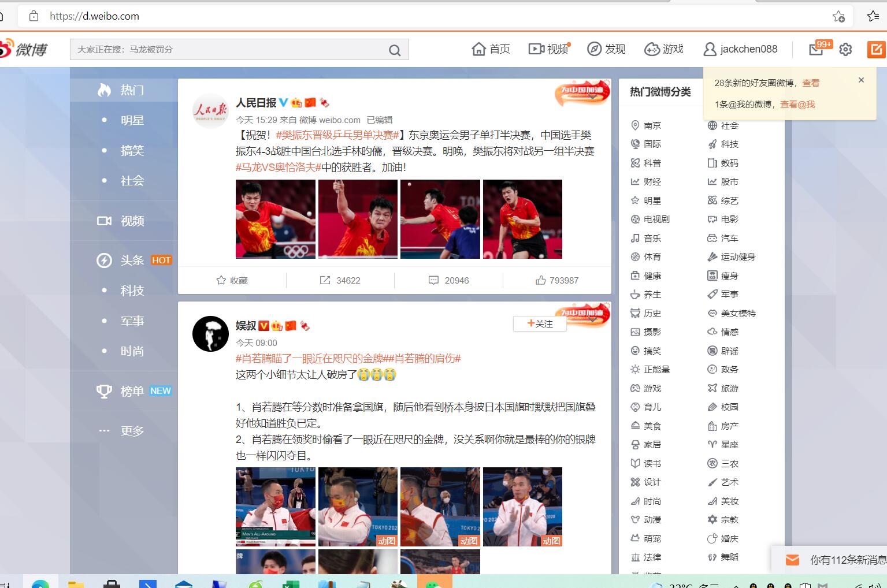The width and height of the screenshot is (887, 588).
Task: Open the messages icon with 99+ badge
Action: point(817,49)
